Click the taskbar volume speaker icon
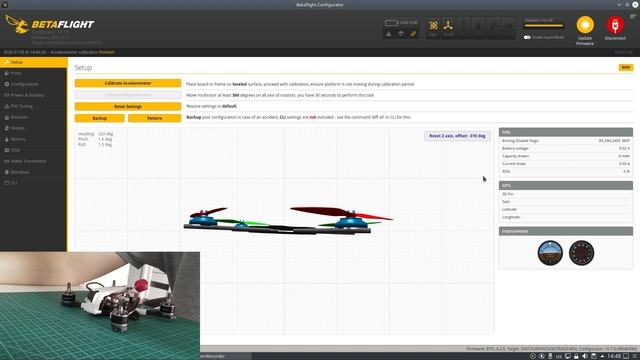The image size is (640, 360). tap(585, 356)
